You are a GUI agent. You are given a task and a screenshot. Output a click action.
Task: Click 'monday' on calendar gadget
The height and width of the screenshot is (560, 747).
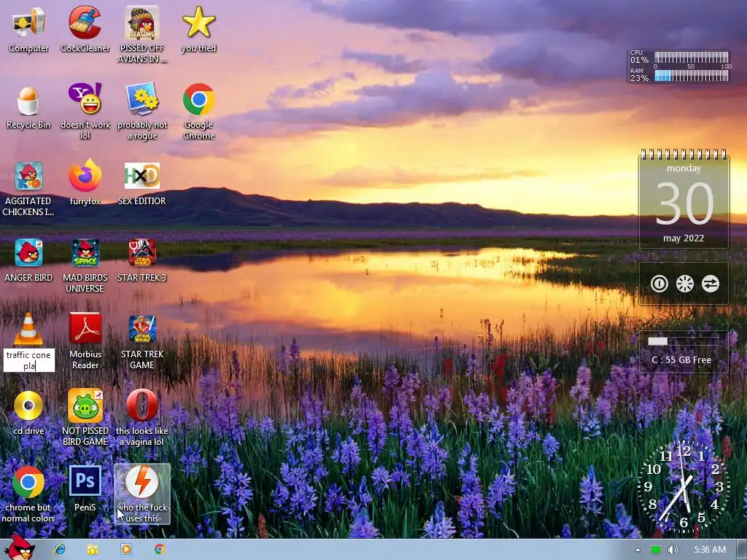pyautogui.click(x=684, y=168)
